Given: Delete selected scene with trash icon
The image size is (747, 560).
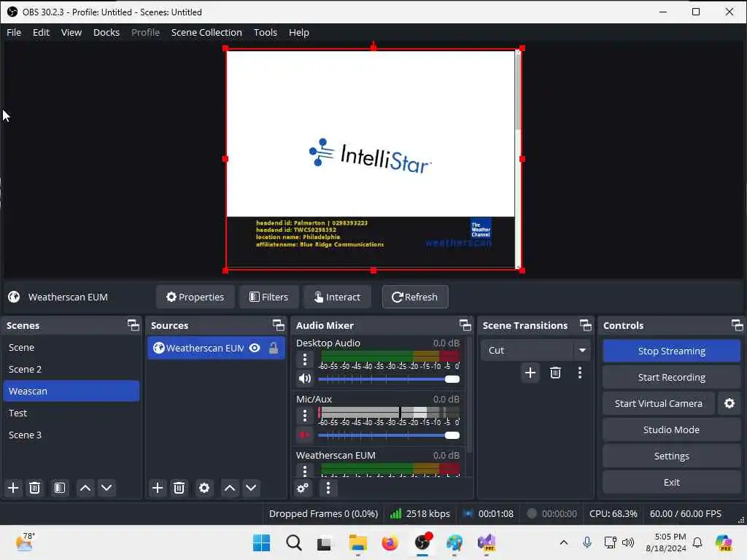Looking at the screenshot, I should (35, 488).
